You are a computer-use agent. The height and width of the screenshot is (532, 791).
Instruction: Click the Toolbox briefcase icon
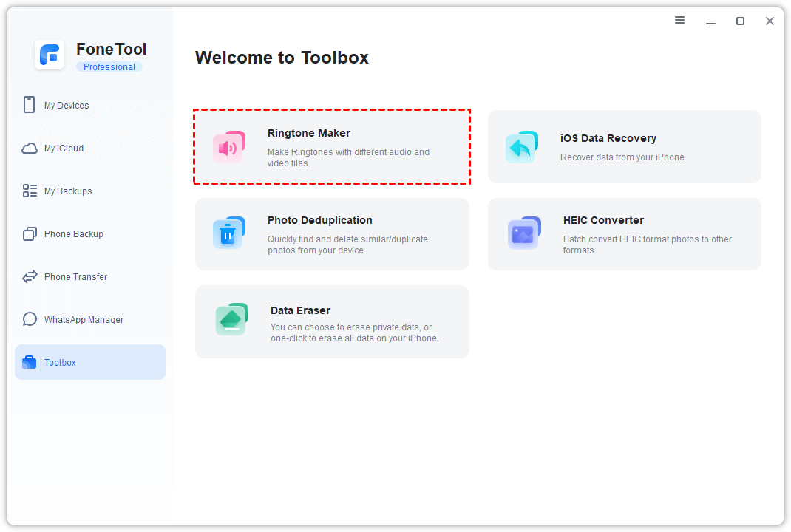coord(30,362)
